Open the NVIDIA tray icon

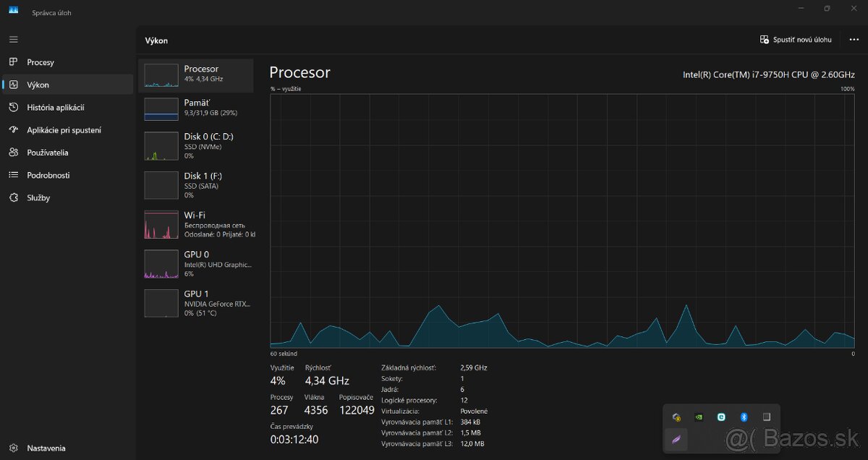click(x=698, y=417)
